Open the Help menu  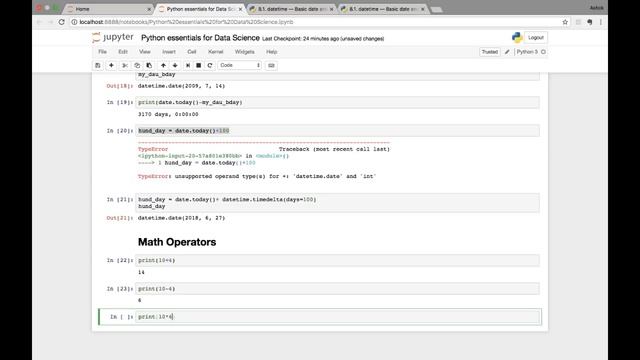coord(271,52)
